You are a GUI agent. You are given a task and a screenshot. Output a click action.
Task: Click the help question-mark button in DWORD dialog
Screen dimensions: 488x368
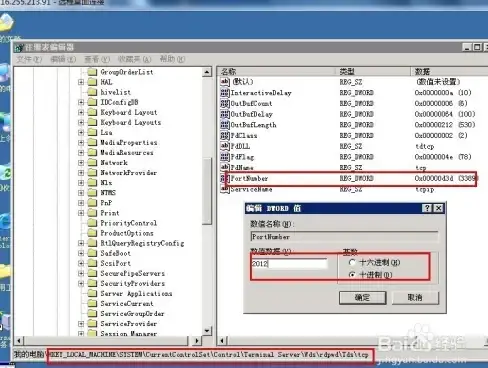click(x=427, y=208)
